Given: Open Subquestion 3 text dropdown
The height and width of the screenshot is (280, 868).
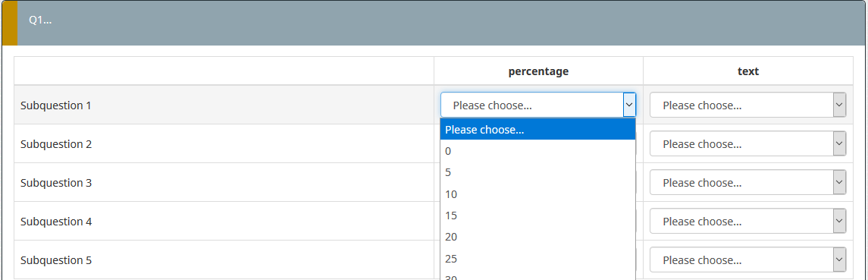Looking at the screenshot, I should (x=748, y=182).
